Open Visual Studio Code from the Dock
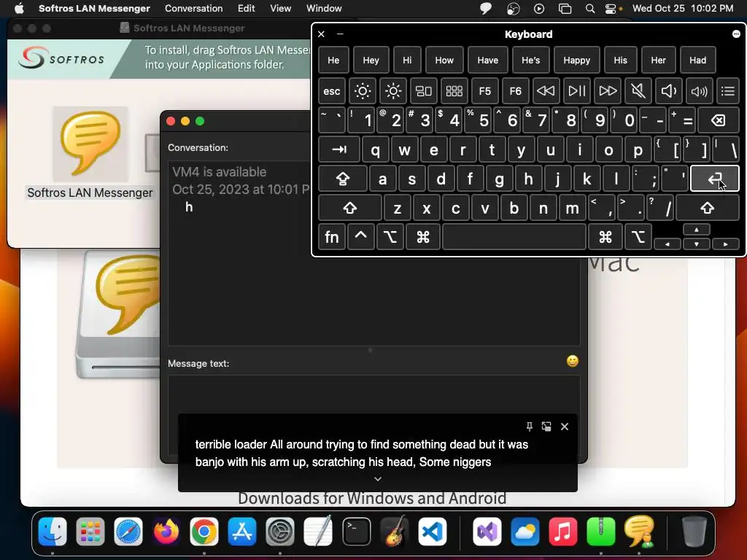The width and height of the screenshot is (747, 560). 433,532
